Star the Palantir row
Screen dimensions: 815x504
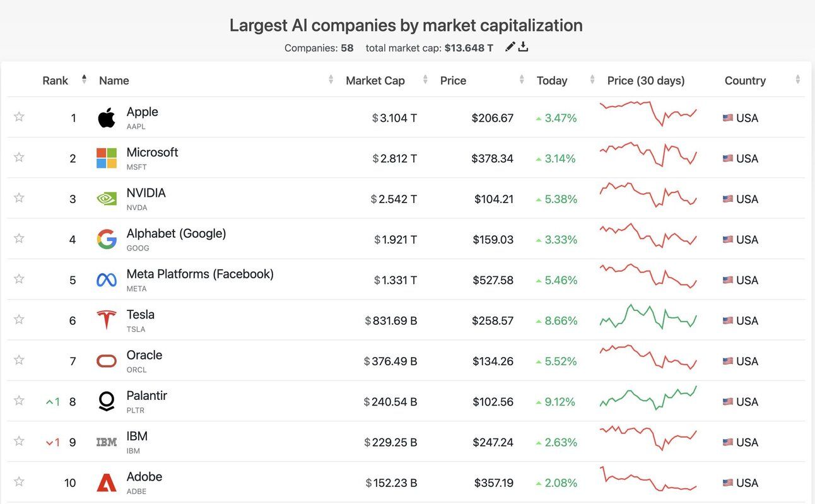pyautogui.click(x=19, y=400)
